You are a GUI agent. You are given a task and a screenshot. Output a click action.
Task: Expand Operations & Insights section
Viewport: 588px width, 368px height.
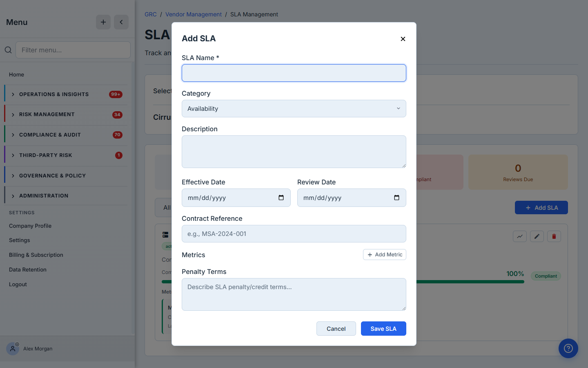[66, 94]
